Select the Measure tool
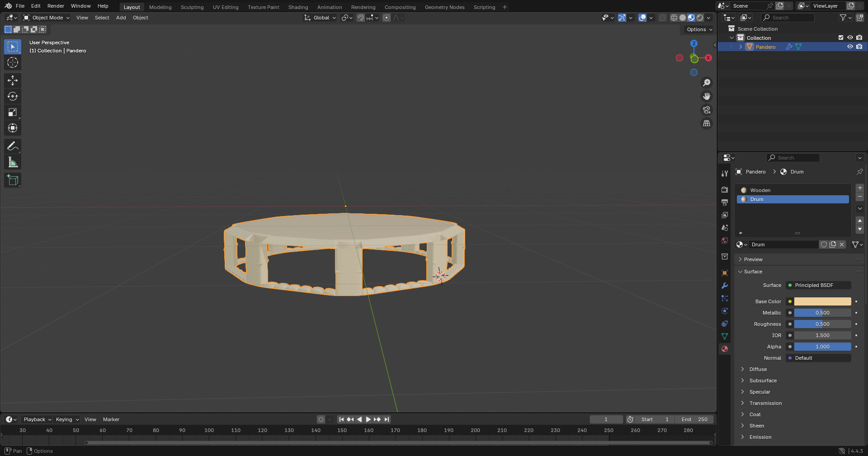The height and width of the screenshot is (456, 868). click(13, 162)
